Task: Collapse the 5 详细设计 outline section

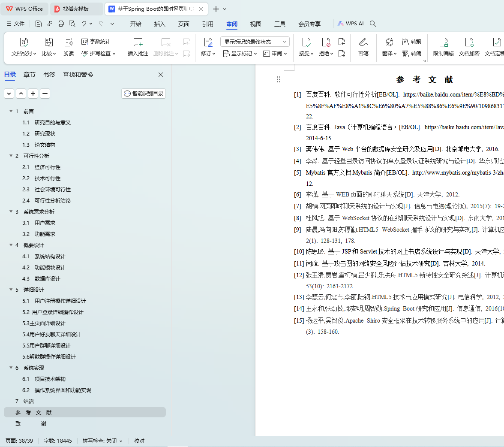Action: tap(11, 290)
